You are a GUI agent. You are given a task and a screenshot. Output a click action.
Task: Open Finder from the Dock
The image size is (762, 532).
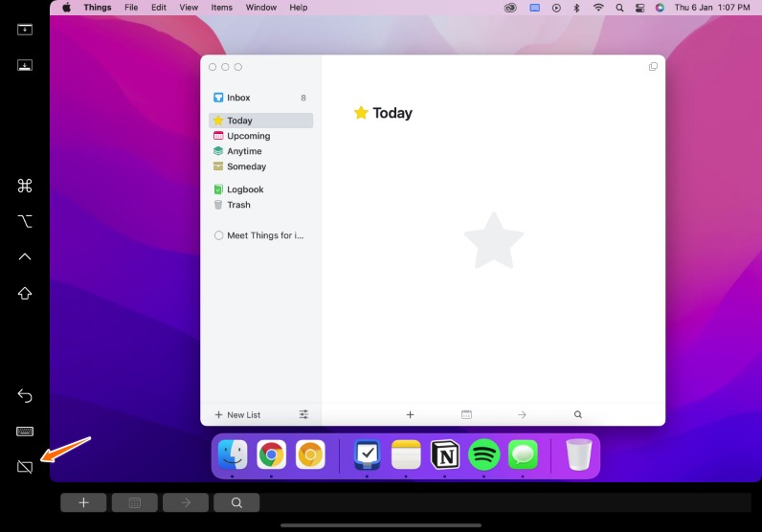tap(233, 454)
